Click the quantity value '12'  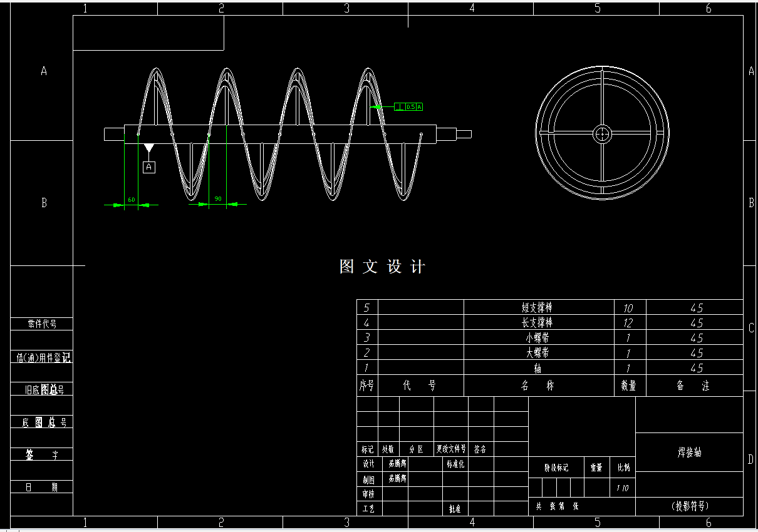click(628, 323)
